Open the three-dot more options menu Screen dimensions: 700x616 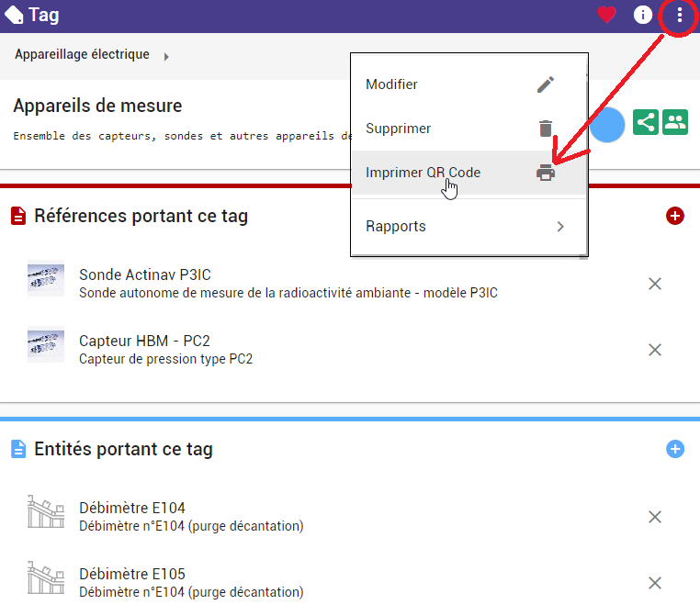pyautogui.click(x=679, y=16)
